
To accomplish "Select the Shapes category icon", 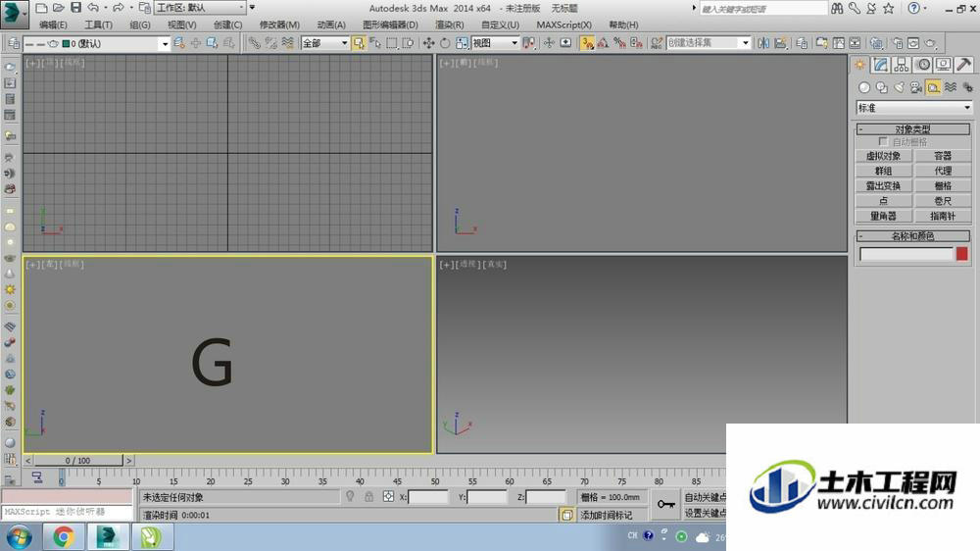I will 882,88.
